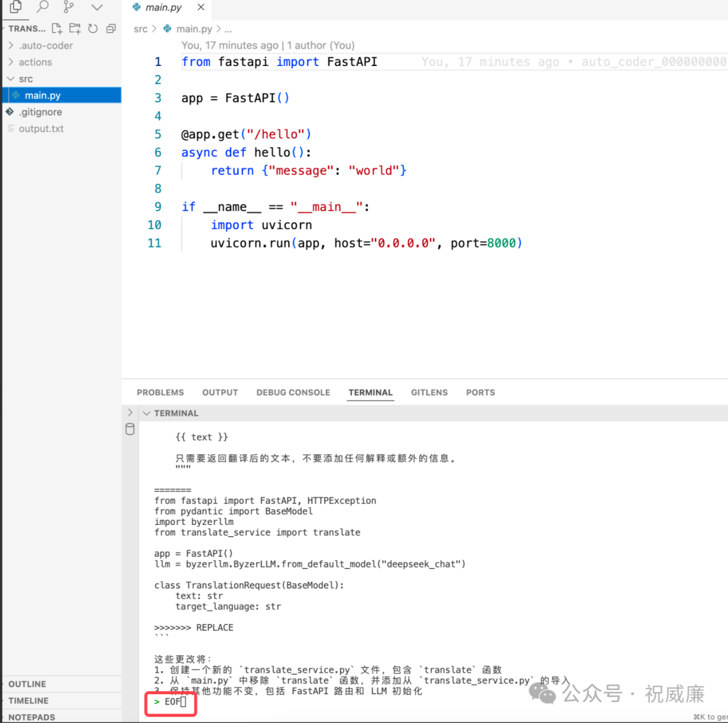Click the '@app.get("/hello")' decorator line
Viewport: 728px width, 723px height.
246,134
